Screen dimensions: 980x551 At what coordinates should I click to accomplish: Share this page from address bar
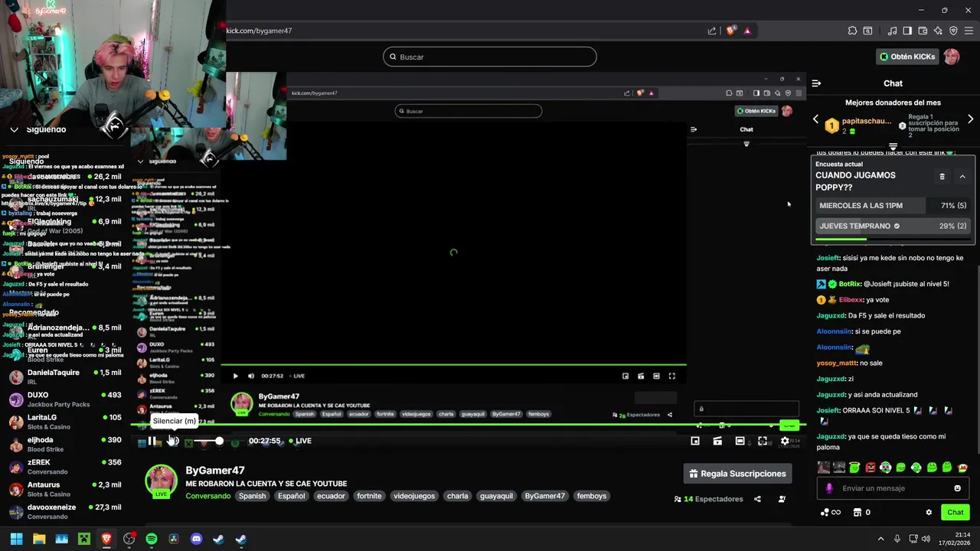(x=712, y=31)
